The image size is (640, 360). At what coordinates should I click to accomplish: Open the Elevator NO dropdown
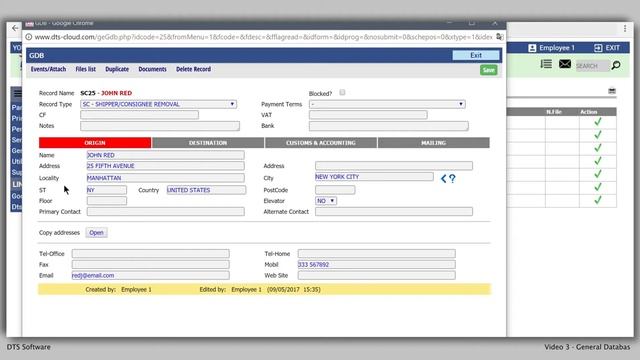[x=326, y=201]
